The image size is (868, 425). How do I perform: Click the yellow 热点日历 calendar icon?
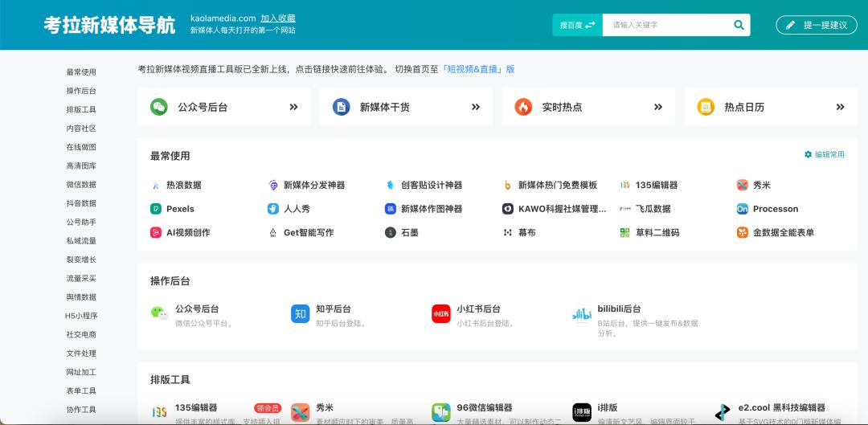click(706, 107)
